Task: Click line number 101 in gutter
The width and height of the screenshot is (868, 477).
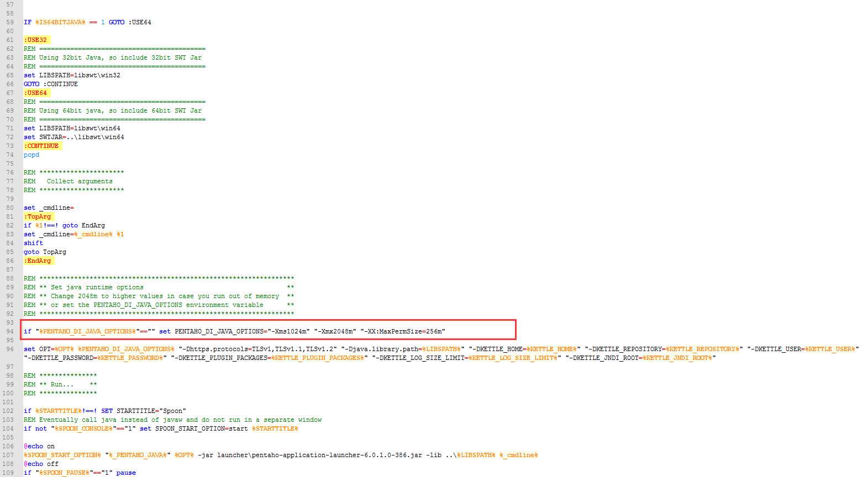Action: (8, 402)
